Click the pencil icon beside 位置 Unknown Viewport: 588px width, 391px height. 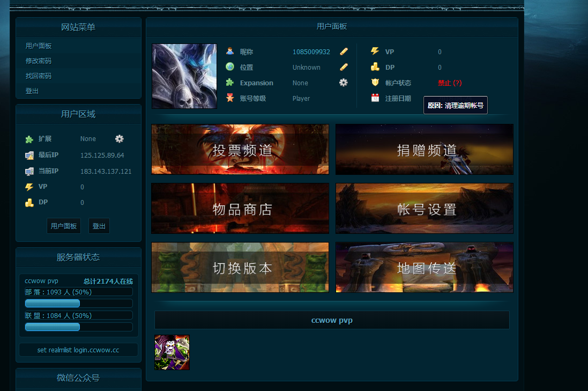click(344, 67)
